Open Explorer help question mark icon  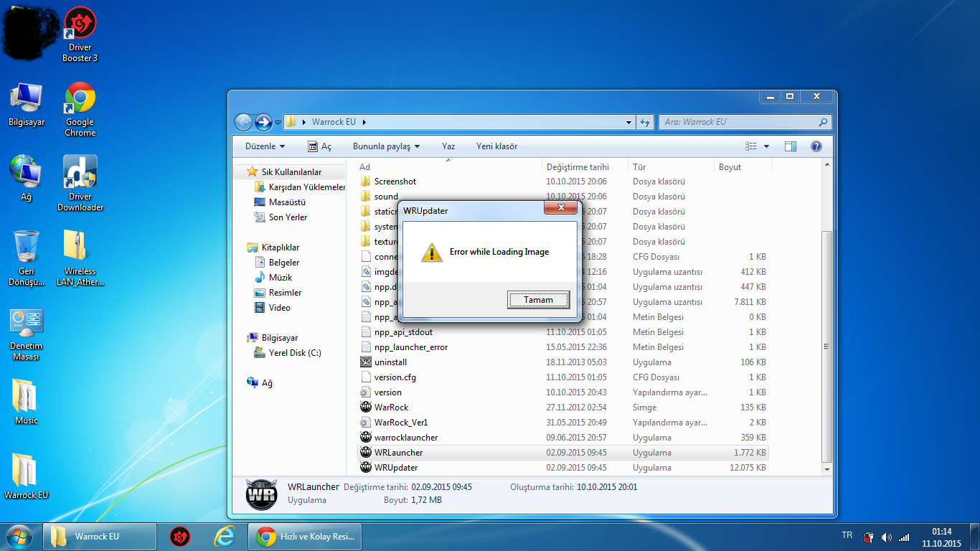[816, 146]
